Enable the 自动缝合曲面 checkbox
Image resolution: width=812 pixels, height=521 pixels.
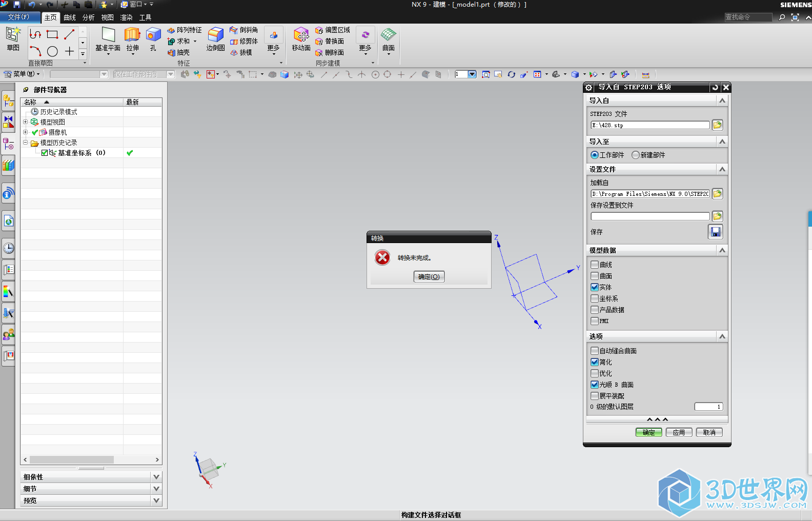(x=595, y=351)
